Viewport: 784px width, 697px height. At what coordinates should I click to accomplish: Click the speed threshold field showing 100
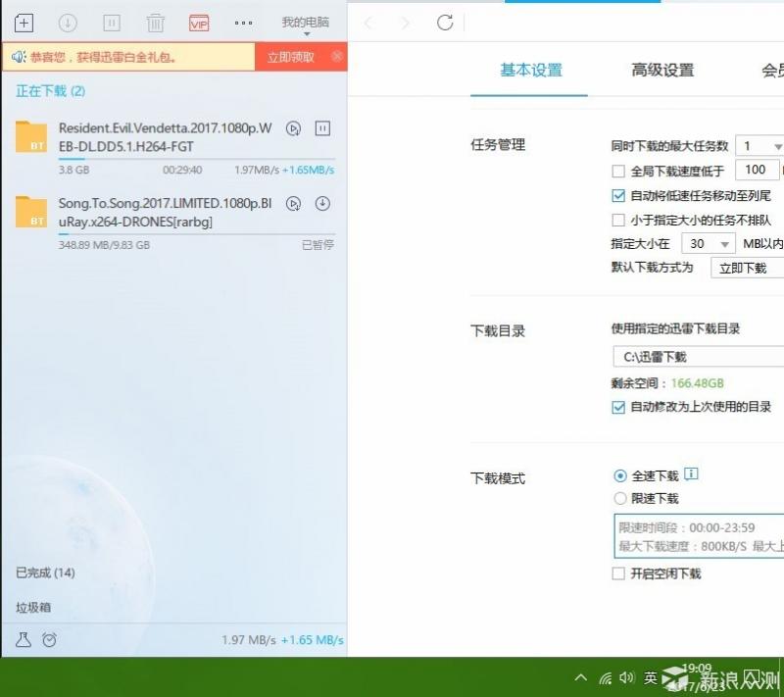click(x=757, y=170)
